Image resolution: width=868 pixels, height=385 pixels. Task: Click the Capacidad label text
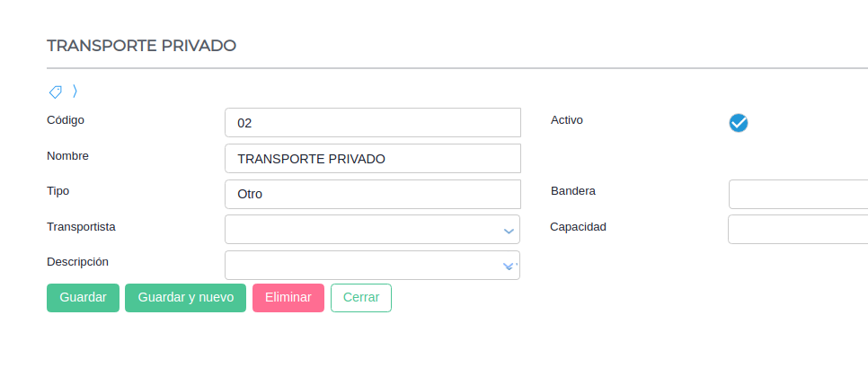pyautogui.click(x=578, y=227)
